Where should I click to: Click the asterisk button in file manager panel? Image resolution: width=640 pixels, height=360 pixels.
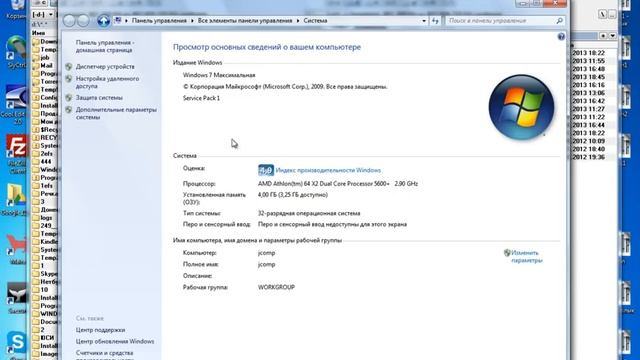click(603, 36)
